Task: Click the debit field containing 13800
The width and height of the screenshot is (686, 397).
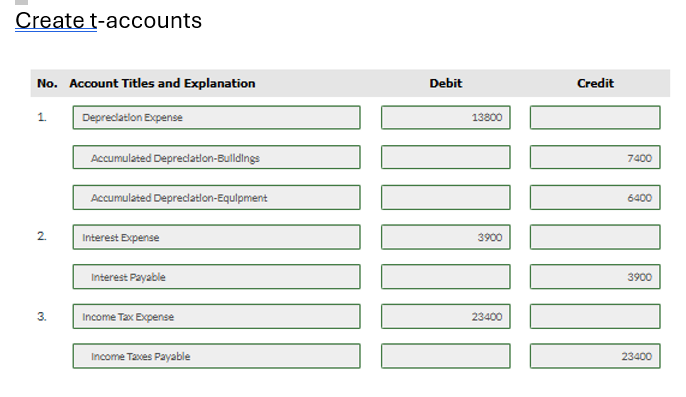Action: click(445, 117)
